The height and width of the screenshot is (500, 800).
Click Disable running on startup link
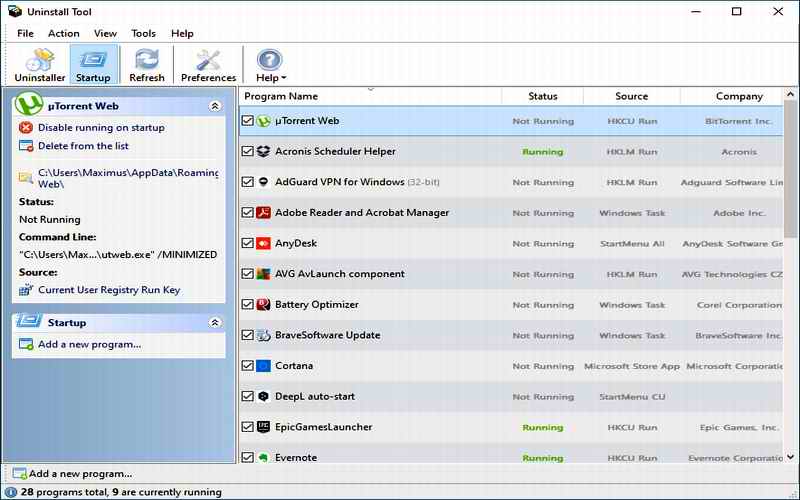pyautogui.click(x=101, y=128)
